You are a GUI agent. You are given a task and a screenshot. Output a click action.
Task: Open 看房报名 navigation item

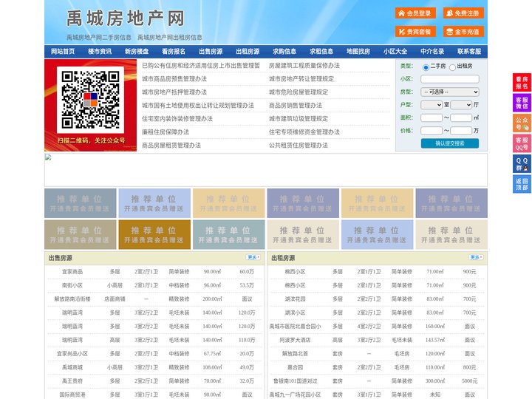[x=174, y=52]
